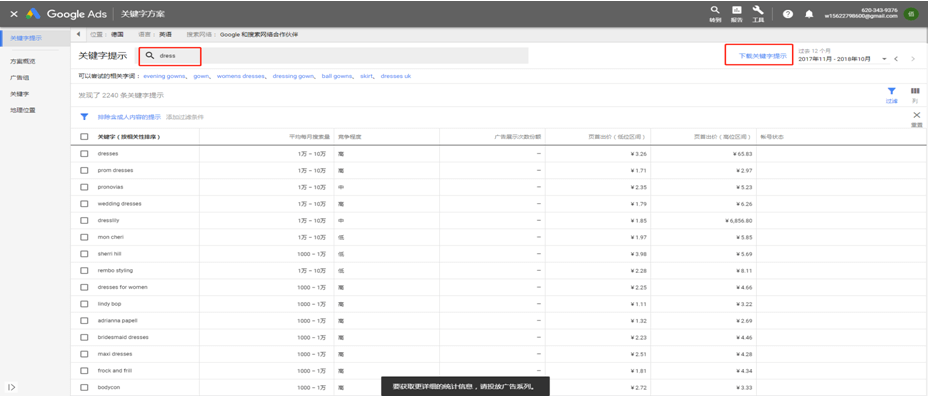Check the box next to 'prom dresses'
Screen dimensions: 928x396
[84, 170]
